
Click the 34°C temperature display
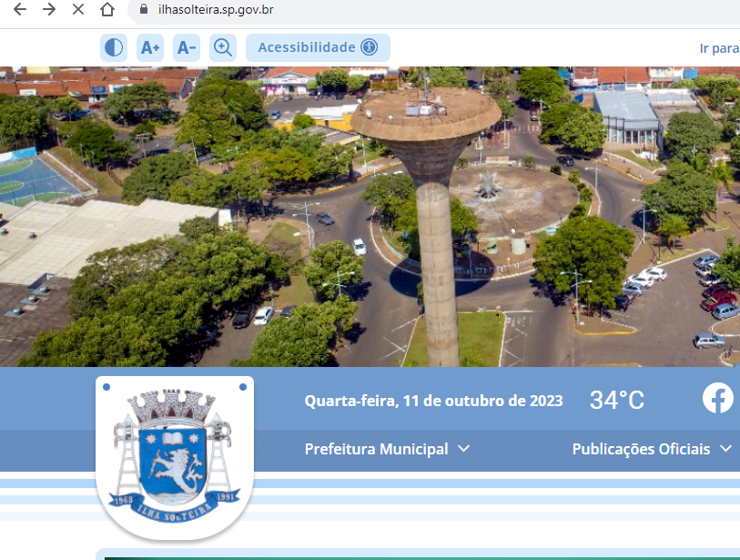click(616, 401)
